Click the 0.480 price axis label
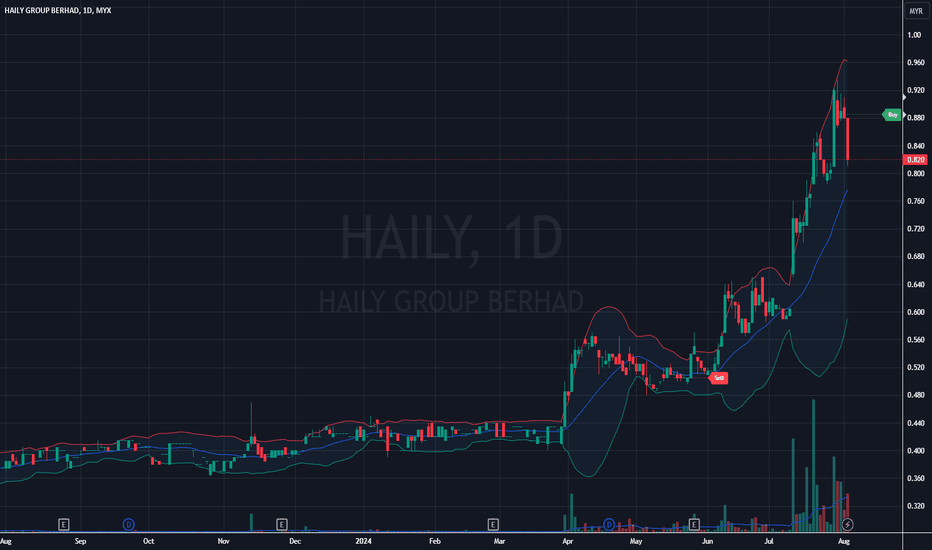The width and height of the screenshot is (932, 550). [915, 395]
